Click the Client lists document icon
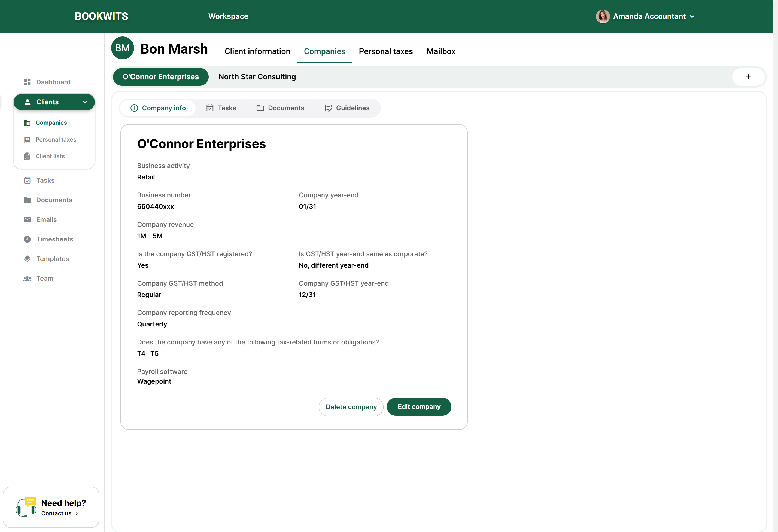Screen dimensions: 778x532 pos(27,156)
